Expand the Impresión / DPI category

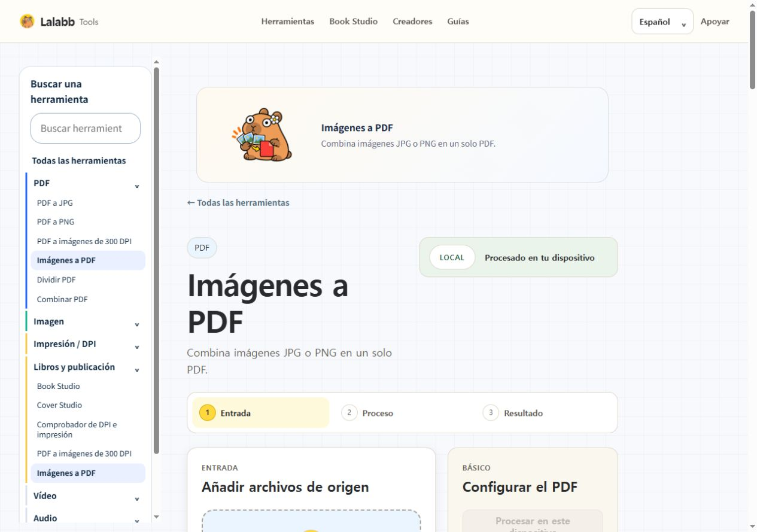point(86,344)
